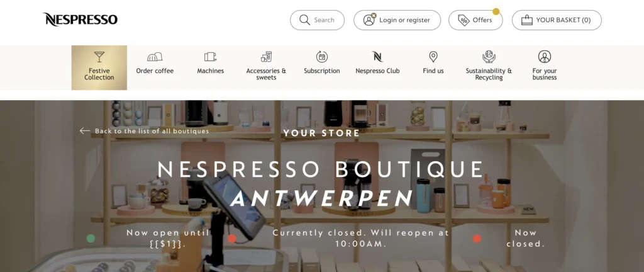Viewport: 644px width, 272px height.
Task: Click the Offers button
Action: click(x=475, y=20)
